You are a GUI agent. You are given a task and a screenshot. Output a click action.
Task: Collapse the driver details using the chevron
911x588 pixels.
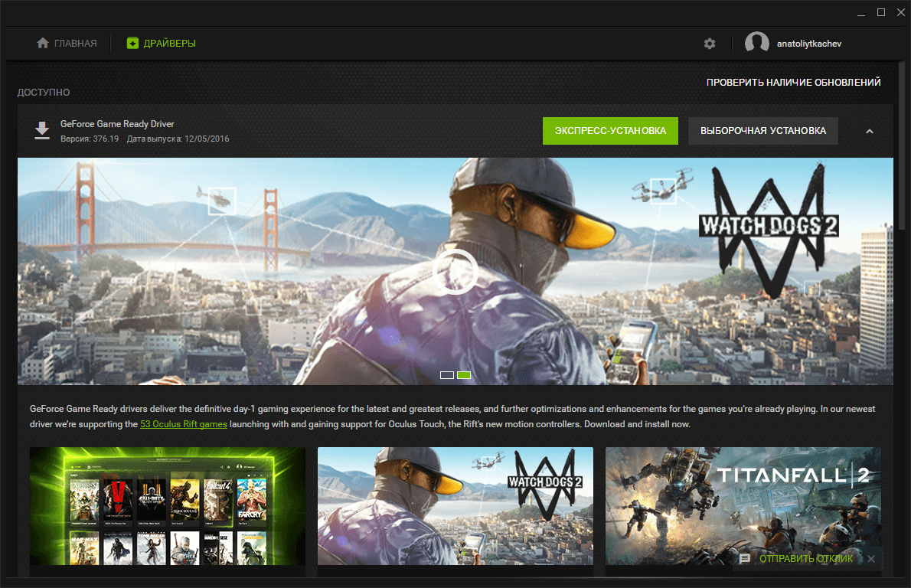tap(870, 131)
